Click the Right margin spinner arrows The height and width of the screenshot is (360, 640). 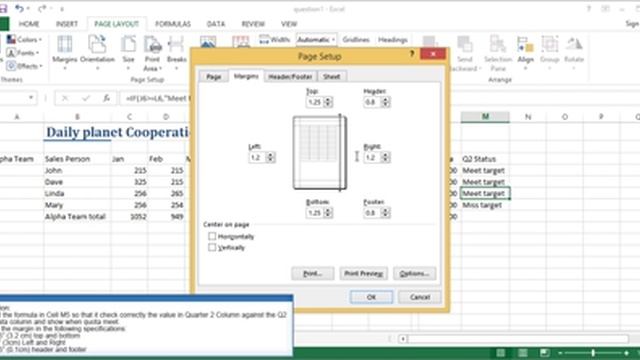point(385,157)
